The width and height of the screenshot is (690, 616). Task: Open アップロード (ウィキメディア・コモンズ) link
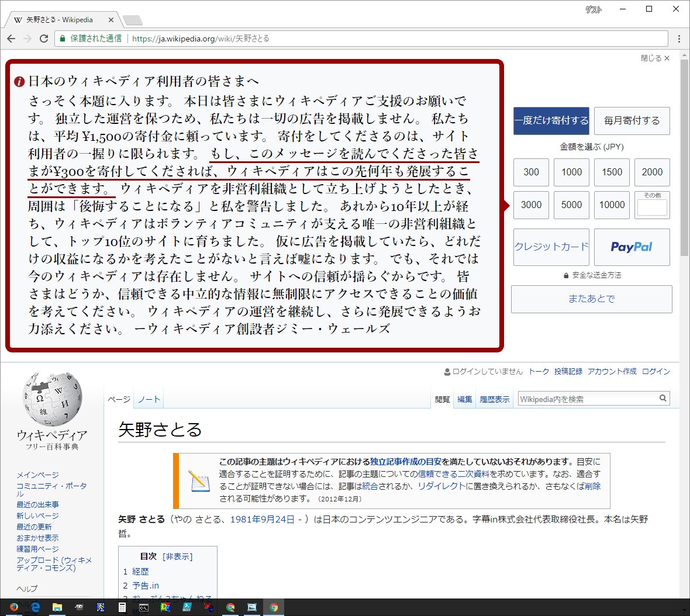54,563
